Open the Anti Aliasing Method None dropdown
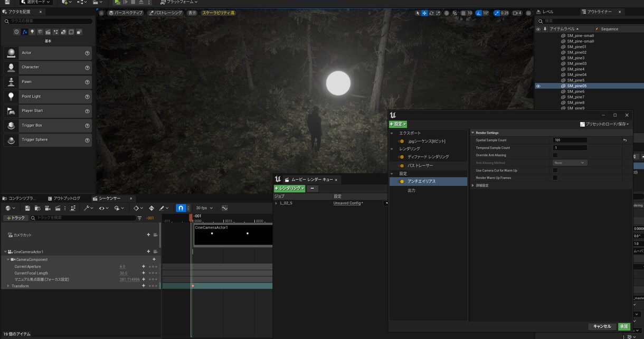 tap(570, 163)
